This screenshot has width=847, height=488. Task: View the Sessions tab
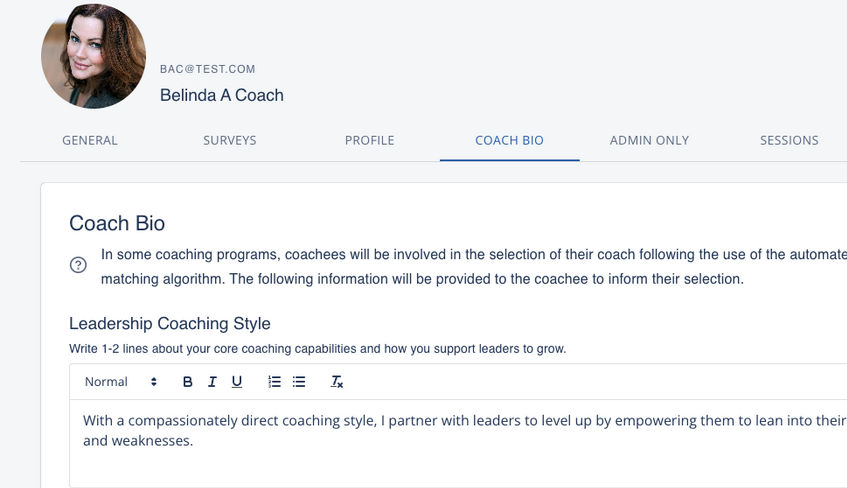[x=789, y=141]
